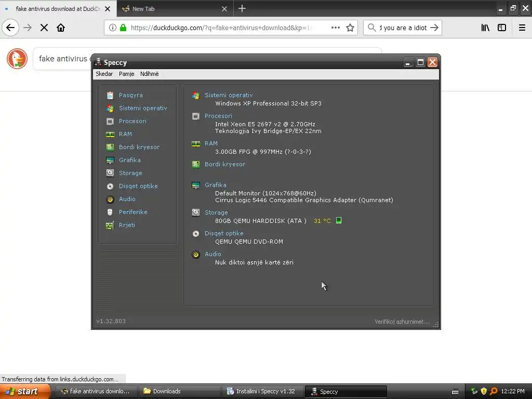This screenshot has width=532, height=399.
Task: Close the New Tab tab
Action: [x=224, y=9]
